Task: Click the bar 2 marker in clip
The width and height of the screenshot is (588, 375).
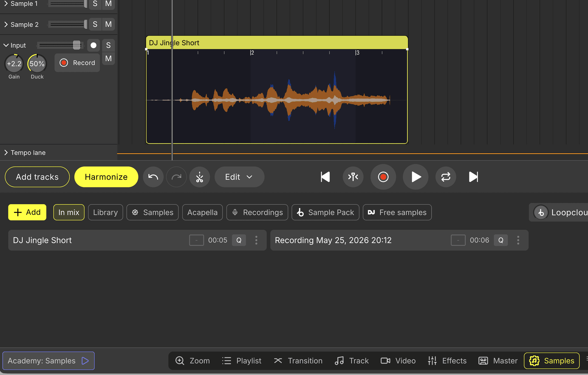Action: (x=252, y=53)
